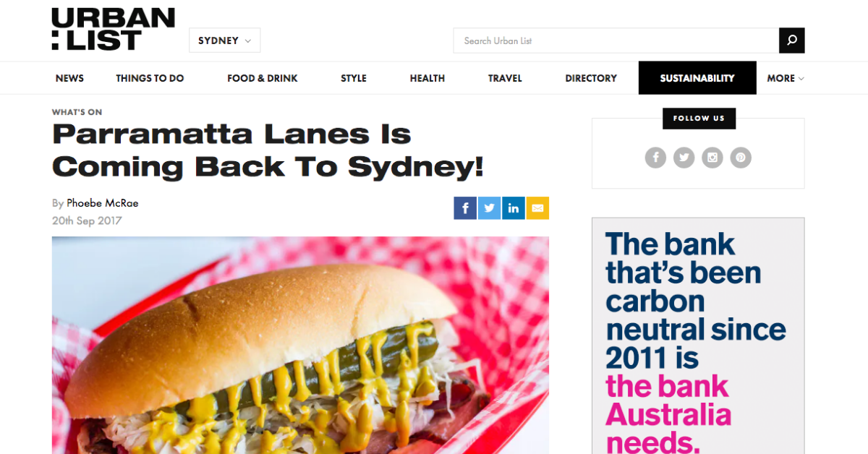Go to Food & Drink section
This screenshot has height=454, width=868.
click(x=263, y=78)
